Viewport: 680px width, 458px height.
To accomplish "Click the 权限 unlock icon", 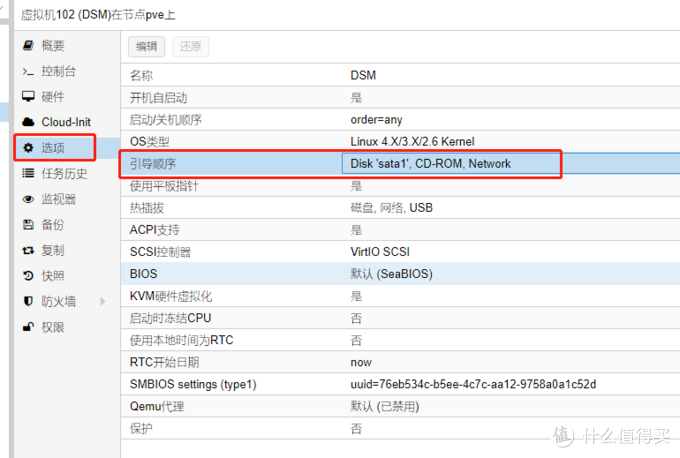I will [x=28, y=327].
